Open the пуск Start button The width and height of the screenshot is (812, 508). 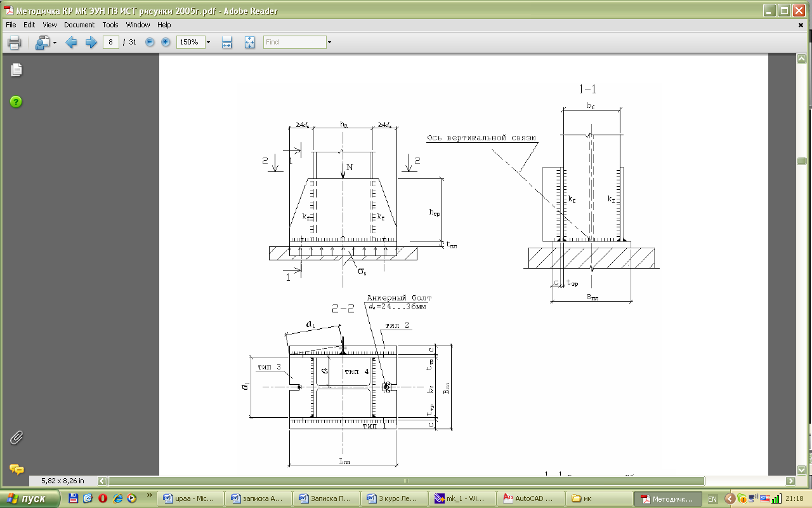pyautogui.click(x=31, y=498)
